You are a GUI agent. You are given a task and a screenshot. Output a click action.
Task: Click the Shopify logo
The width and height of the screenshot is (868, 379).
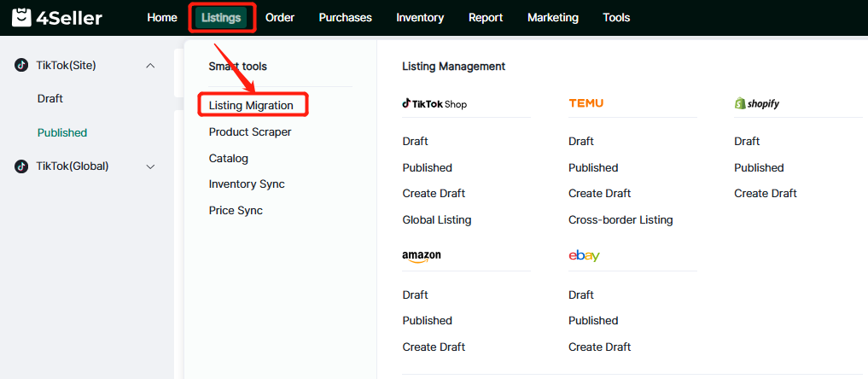(756, 103)
